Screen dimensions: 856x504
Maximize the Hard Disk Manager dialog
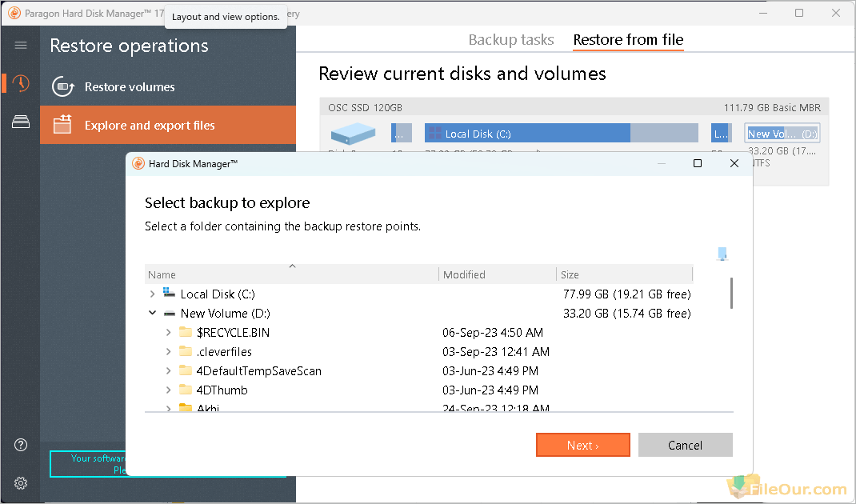pyautogui.click(x=697, y=163)
